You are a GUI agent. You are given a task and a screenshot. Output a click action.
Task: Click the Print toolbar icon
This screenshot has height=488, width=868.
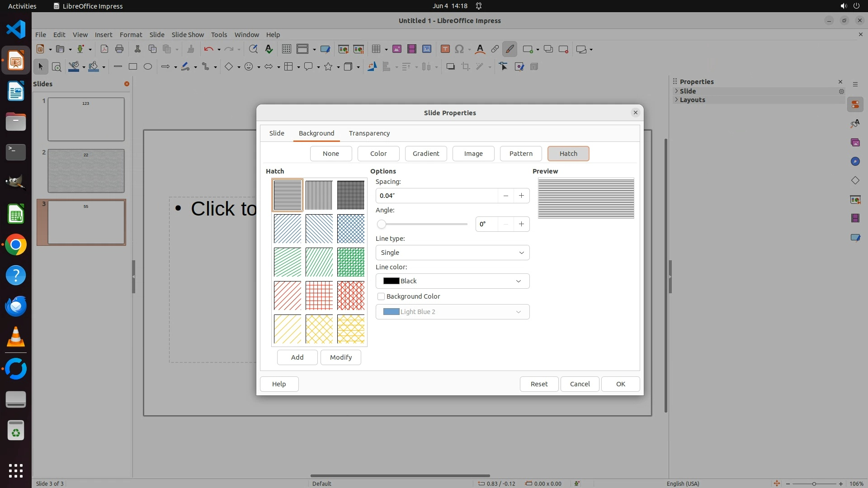119,49
